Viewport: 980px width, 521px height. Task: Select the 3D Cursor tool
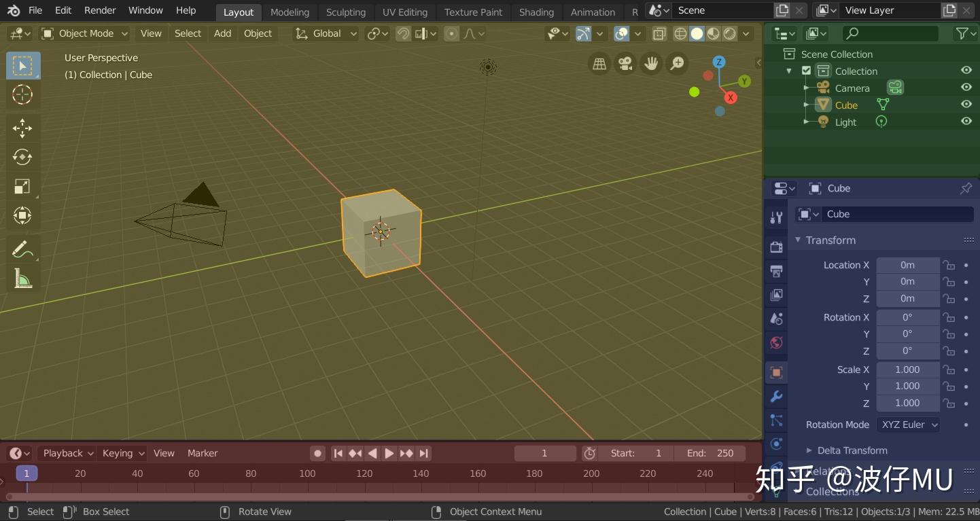click(22, 95)
